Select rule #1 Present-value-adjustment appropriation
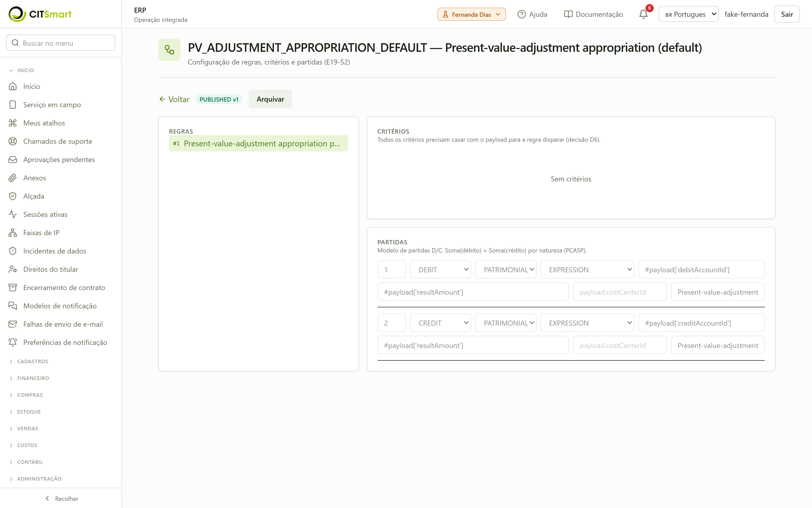The height and width of the screenshot is (508, 812). coord(258,144)
